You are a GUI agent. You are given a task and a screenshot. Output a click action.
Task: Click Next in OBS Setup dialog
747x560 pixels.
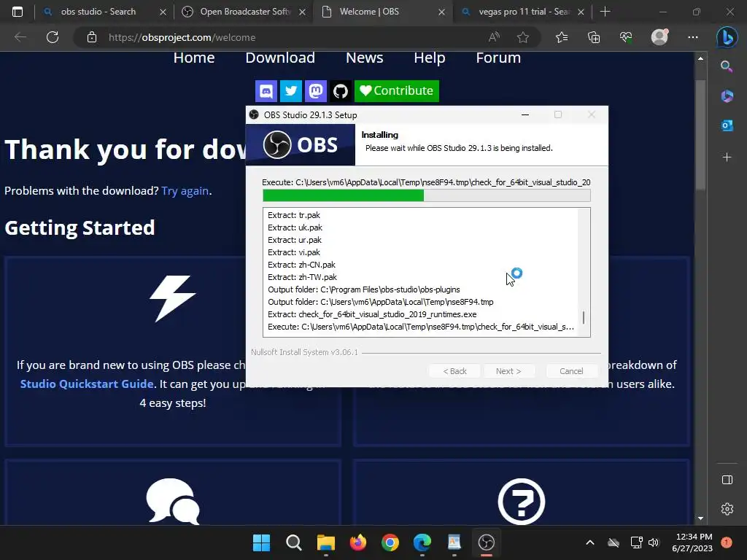(x=508, y=371)
